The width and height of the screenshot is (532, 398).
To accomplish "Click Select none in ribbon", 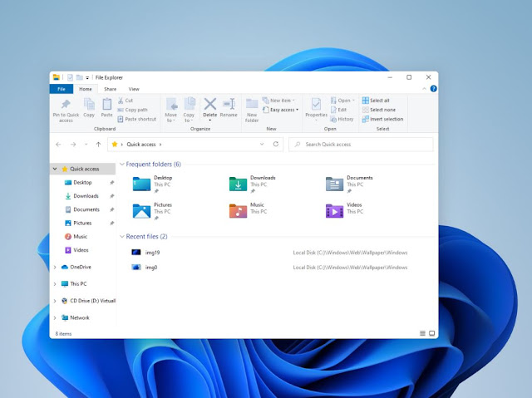I will (379, 110).
